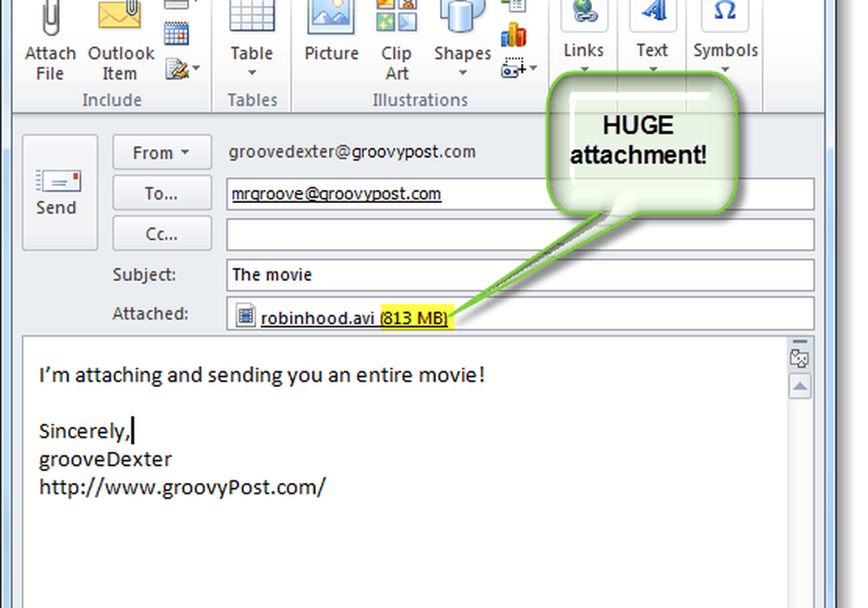
Task: Click the Cc... button
Action: coord(162,233)
